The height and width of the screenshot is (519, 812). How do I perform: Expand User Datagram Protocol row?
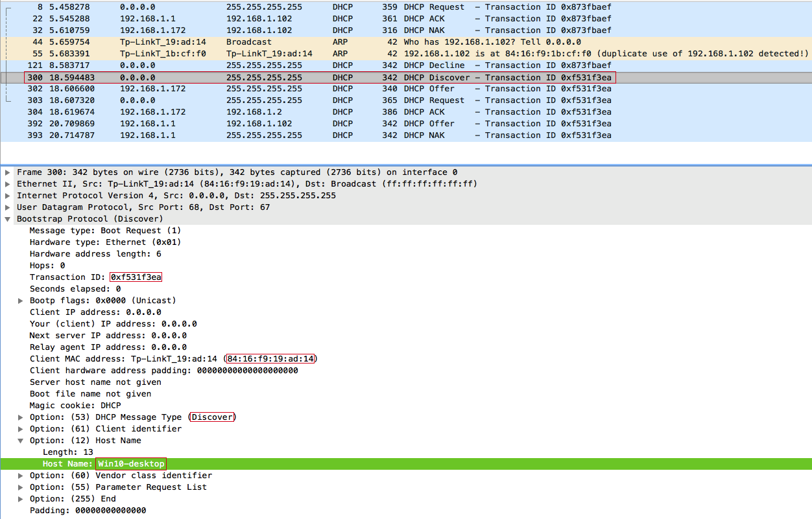8,207
